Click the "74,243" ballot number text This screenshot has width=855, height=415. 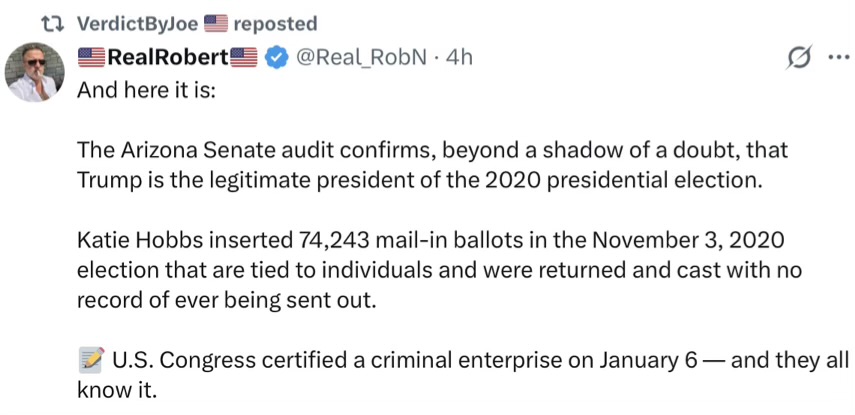point(338,245)
